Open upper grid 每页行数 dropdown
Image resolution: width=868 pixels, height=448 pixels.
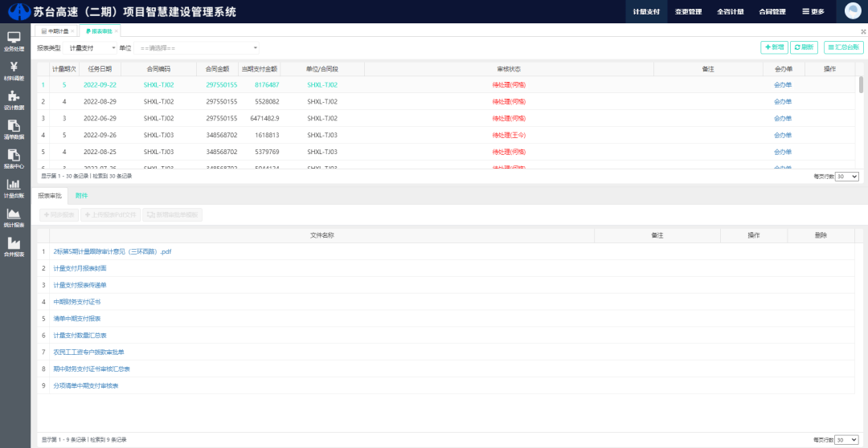coord(847,177)
